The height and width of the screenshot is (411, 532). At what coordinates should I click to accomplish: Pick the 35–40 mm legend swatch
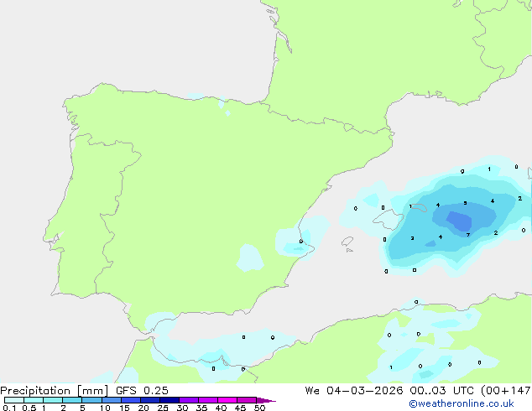208,400
